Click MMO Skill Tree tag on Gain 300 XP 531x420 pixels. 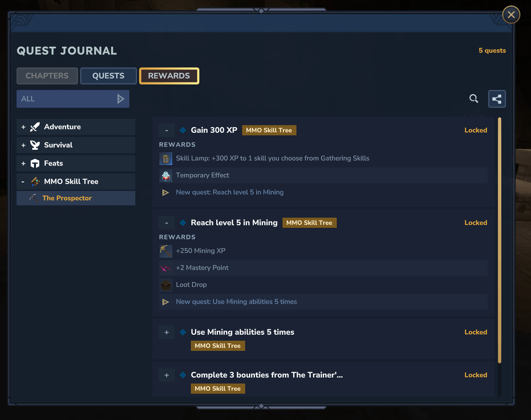(269, 130)
